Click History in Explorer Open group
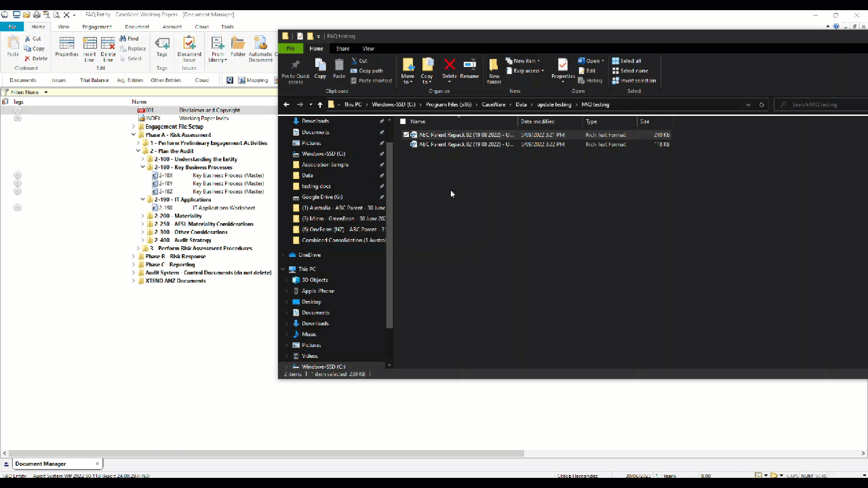 click(x=590, y=80)
